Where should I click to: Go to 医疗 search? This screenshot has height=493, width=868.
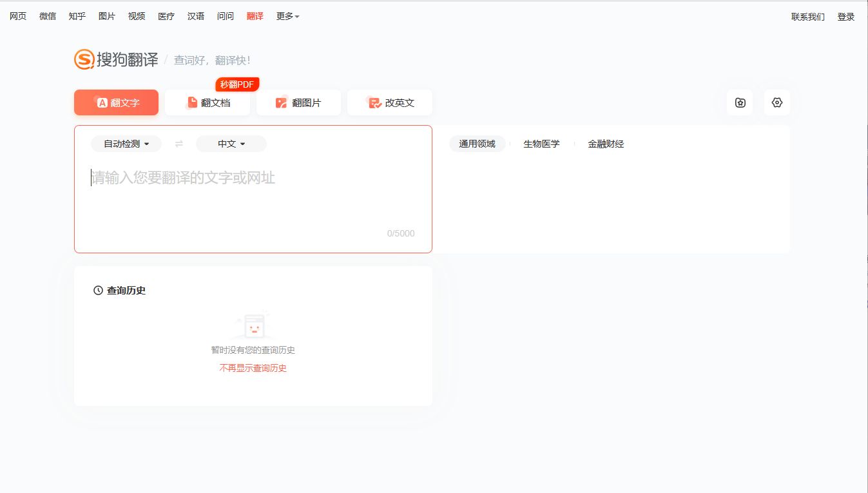[x=166, y=16]
